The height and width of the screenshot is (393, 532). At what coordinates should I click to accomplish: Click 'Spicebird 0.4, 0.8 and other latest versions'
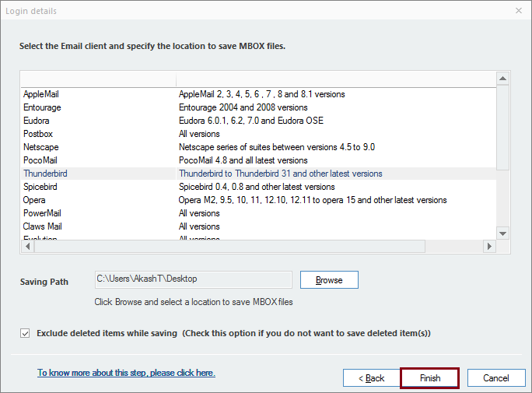[257, 187]
